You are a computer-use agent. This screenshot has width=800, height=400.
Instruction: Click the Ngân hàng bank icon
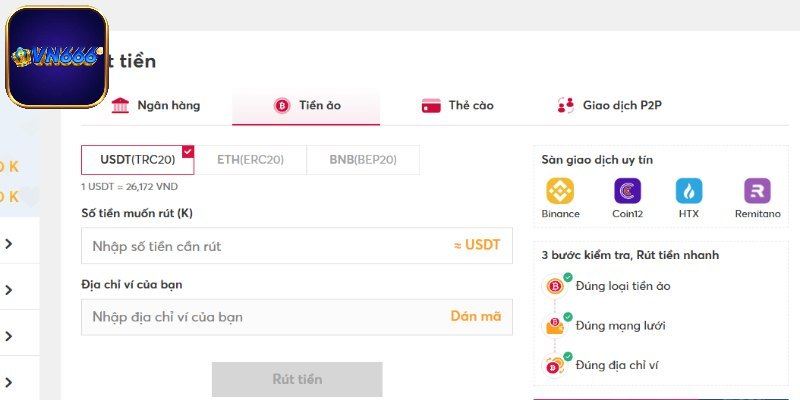click(121, 106)
